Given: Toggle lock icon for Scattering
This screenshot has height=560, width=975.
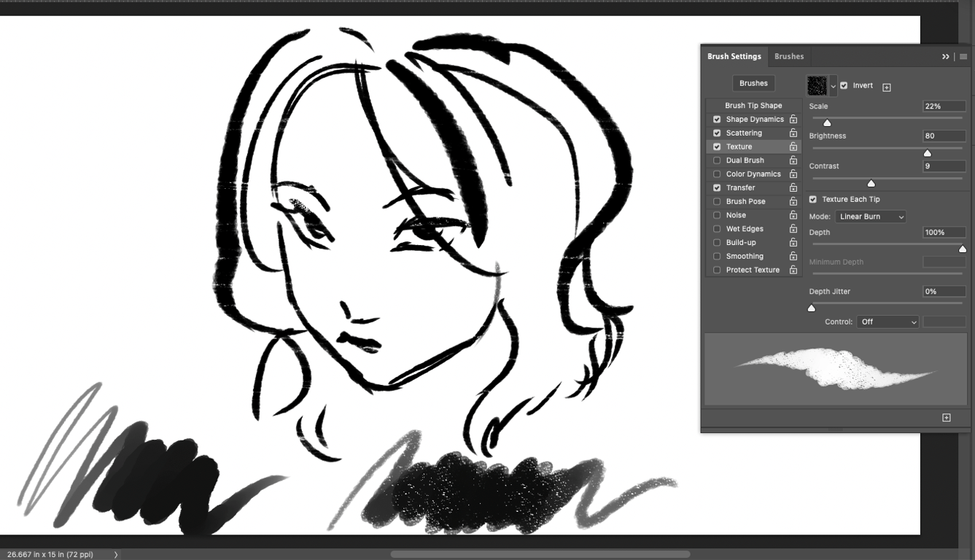Looking at the screenshot, I should pos(793,133).
